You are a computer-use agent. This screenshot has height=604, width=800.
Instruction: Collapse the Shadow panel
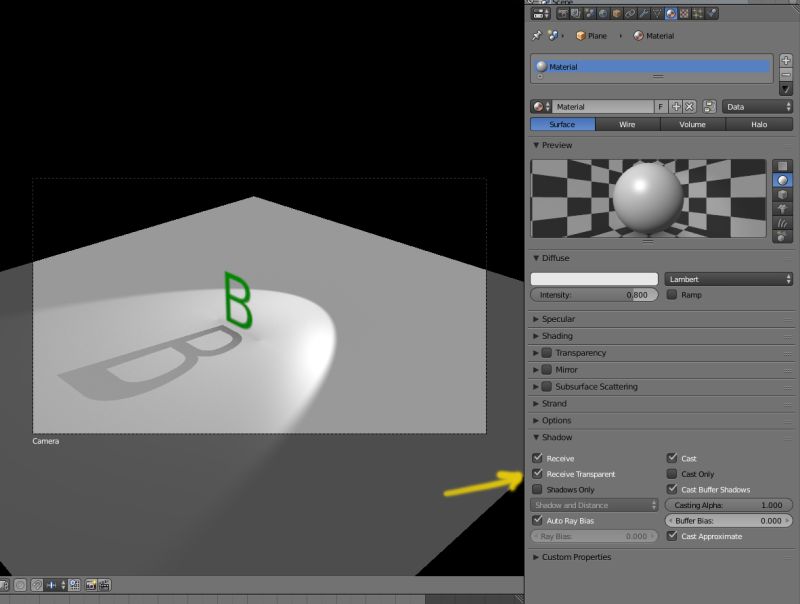[x=553, y=437]
